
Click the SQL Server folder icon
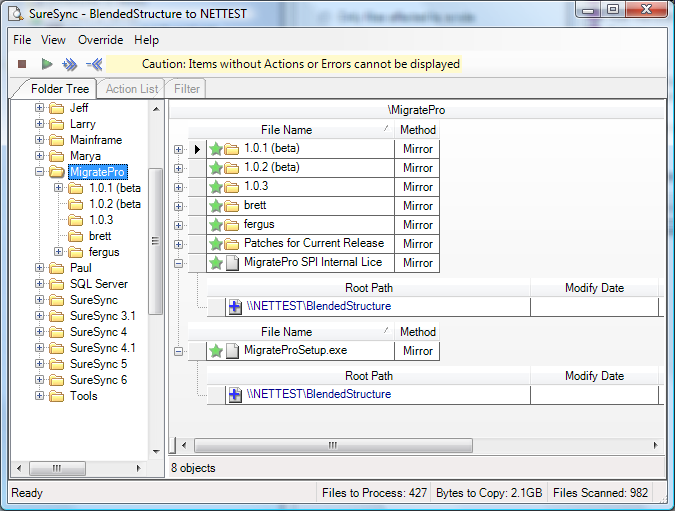[x=56, y=284]
